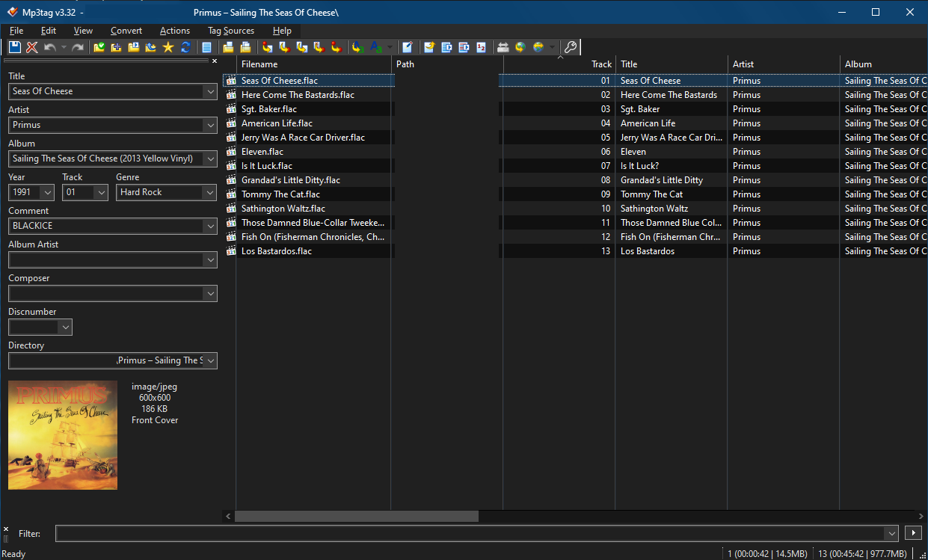Open the Discnumber dropdown
Viewport: 928px width, 560px height.
point(65,327)
